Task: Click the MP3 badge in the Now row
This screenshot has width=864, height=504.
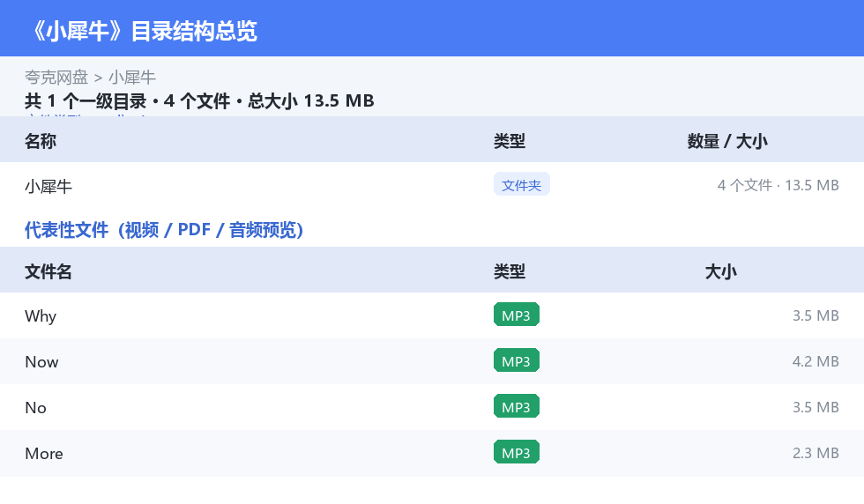Action: click(x=517, y=360)
